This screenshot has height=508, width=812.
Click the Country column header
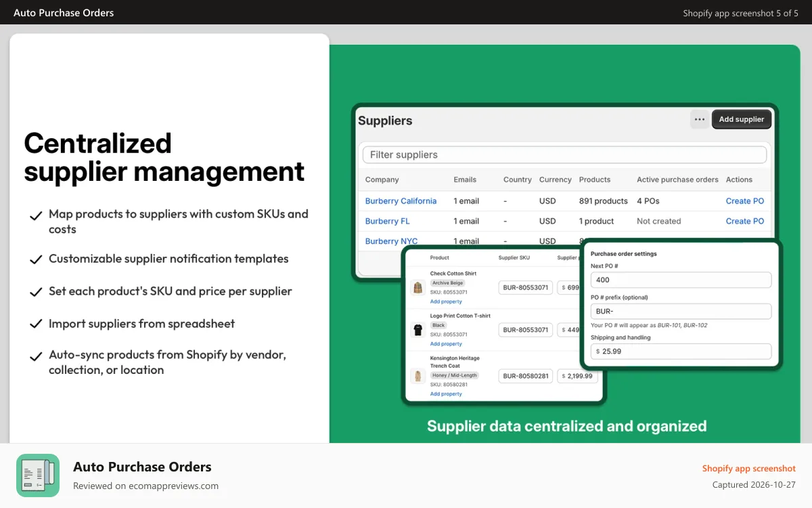coord(518,179)
